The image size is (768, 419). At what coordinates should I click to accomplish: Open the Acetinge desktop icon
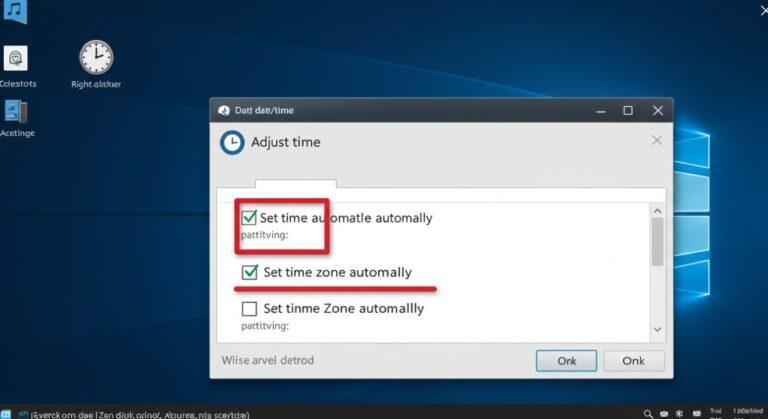(16, 112)
